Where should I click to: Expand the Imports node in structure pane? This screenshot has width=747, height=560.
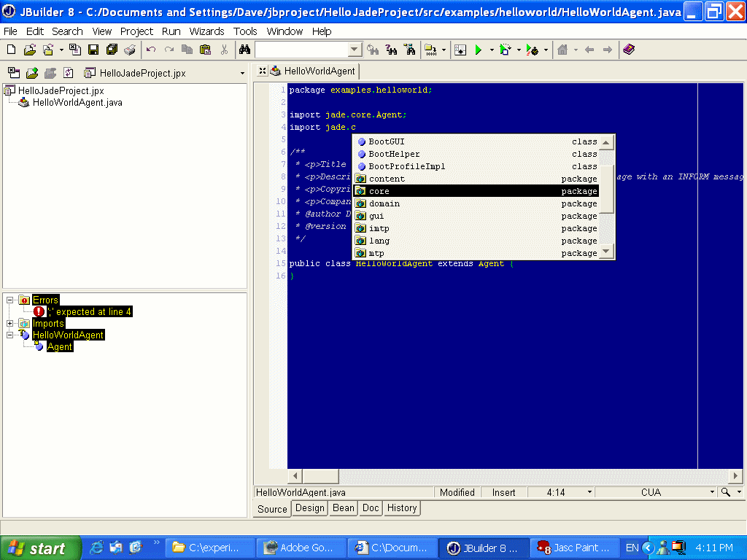click(10, 323)
